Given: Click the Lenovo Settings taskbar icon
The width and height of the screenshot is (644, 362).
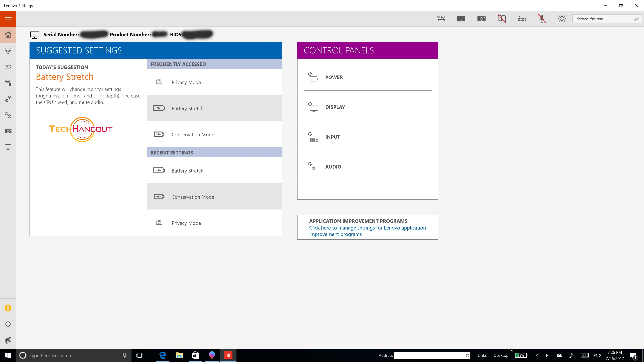Looking at the screenshot, I should pos(228,355).
